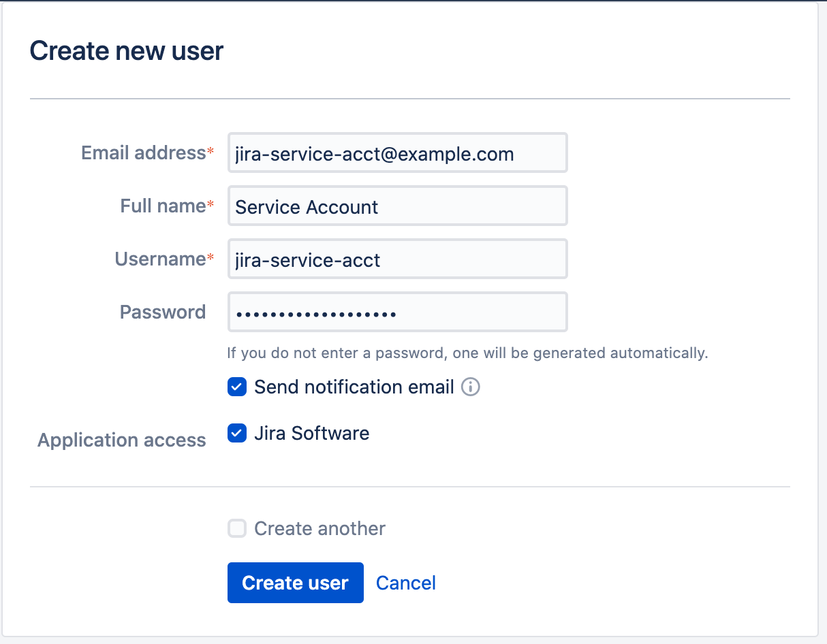
Task: Click the Create another label text
Action: coord(319,528)
